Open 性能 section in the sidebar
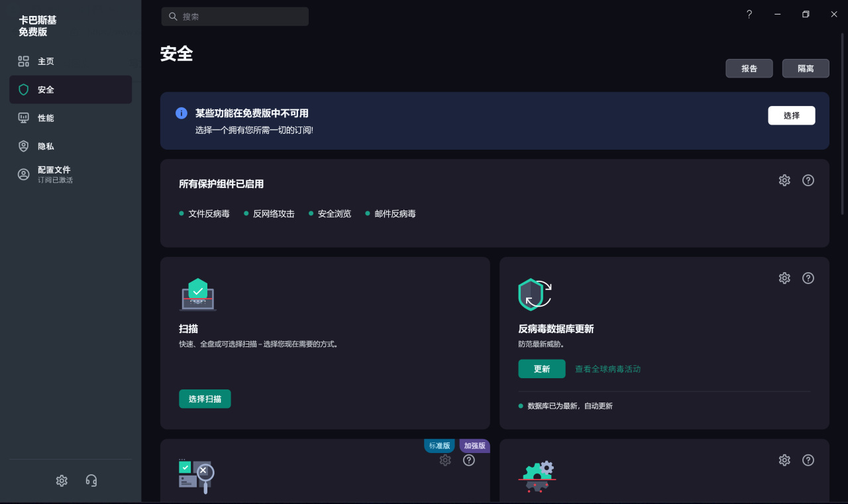The image size is (848, 504). pos(70,118)
